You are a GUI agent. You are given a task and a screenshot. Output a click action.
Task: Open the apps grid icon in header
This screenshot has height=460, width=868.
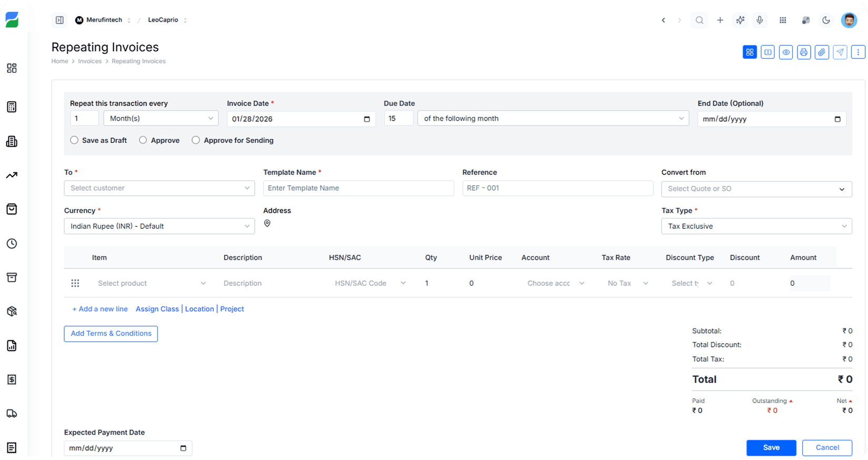(x=783, y=20)
